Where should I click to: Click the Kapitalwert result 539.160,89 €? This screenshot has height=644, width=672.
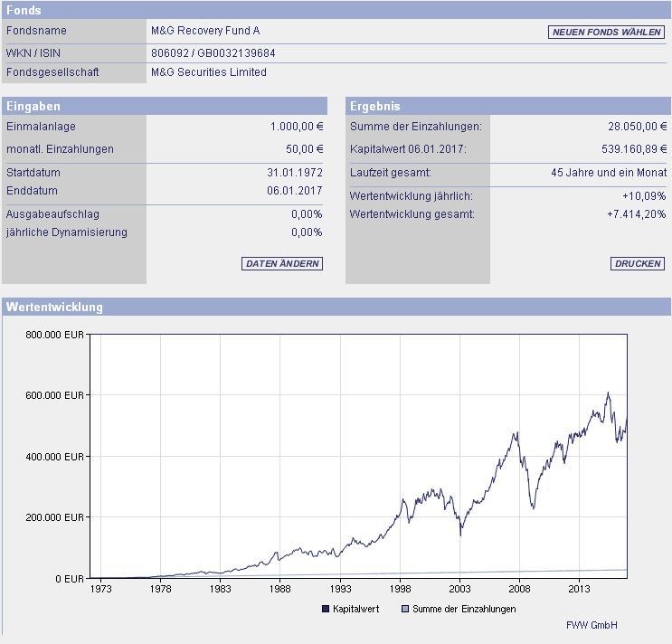click(634, 149)
